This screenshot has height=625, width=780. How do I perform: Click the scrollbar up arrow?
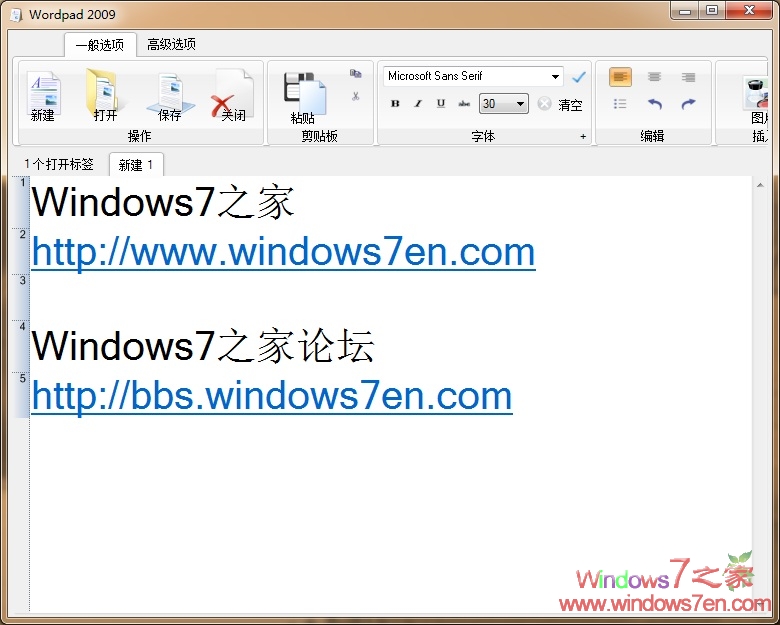point(760,185)
